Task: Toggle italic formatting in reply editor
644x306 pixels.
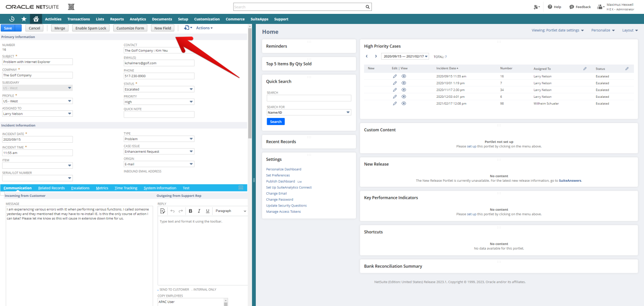Action: (198, 211)
